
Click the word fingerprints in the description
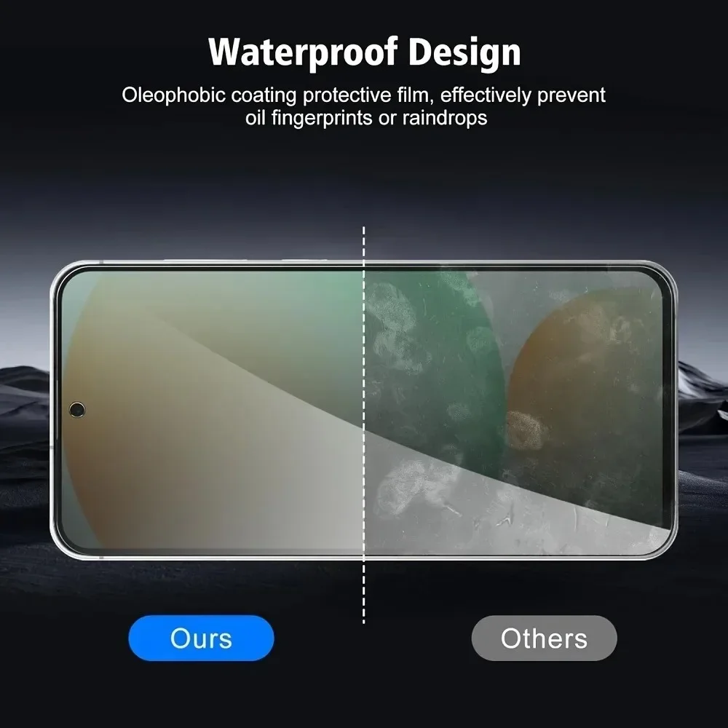pyautogui.click(x=322, y=118)
